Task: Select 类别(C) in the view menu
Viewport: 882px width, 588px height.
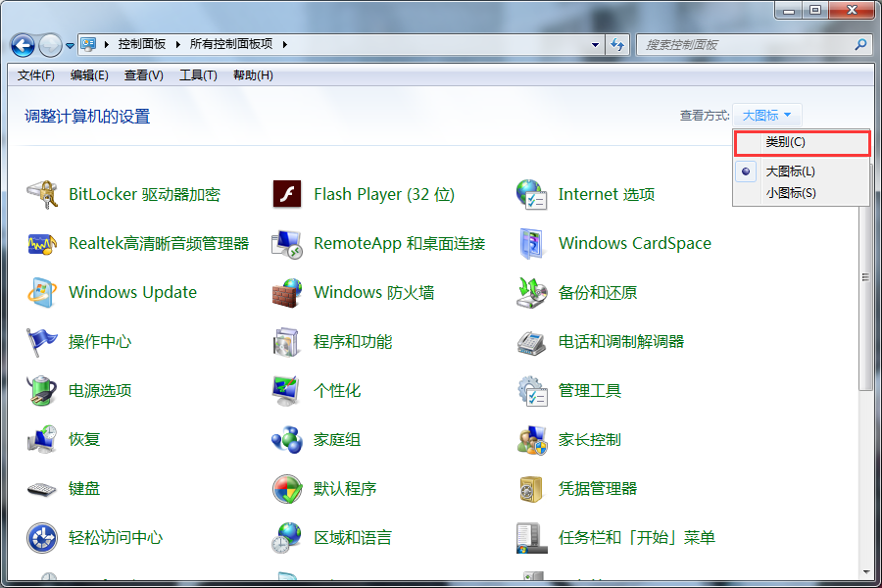Action: point(786,143)
